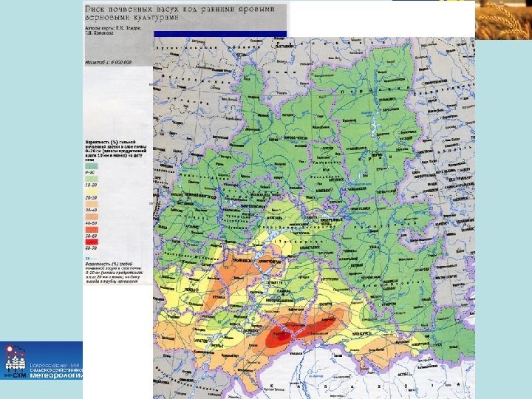Click the pale orange 30–40 legend swatch
This screenshot has height=399, width=532.
[x=92, y=204]
